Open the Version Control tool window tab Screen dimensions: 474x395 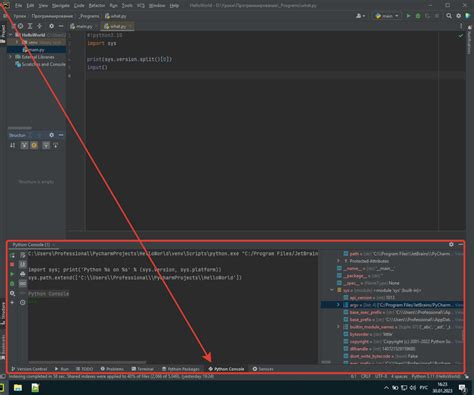click(x=29, y=369)
